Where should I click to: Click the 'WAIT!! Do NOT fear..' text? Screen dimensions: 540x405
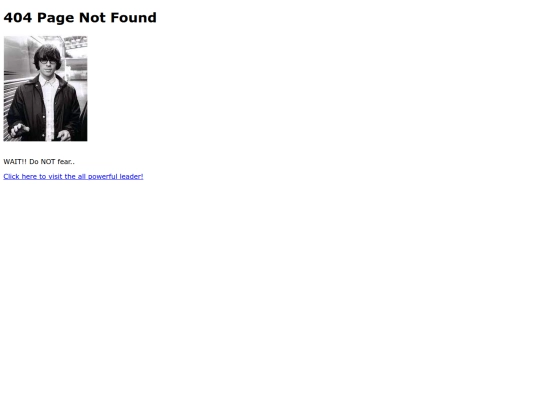pyautogui.click(x=39, y=162)
